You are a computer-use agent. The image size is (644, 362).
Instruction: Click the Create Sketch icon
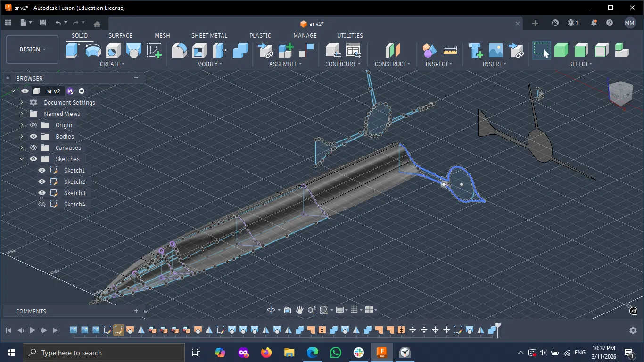tap(154, 50)
